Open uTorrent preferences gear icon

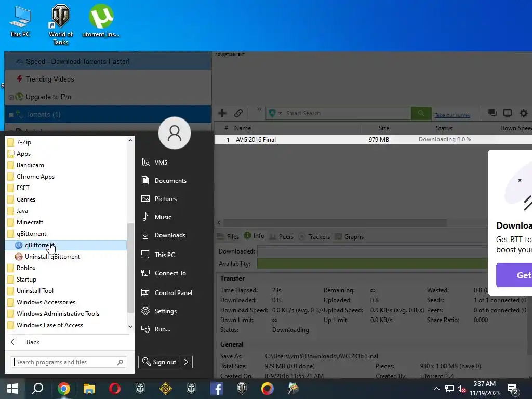[524, 113]
